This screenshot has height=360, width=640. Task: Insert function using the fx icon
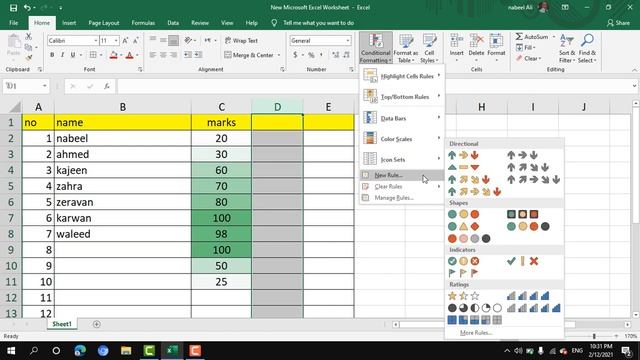(107, 86)
